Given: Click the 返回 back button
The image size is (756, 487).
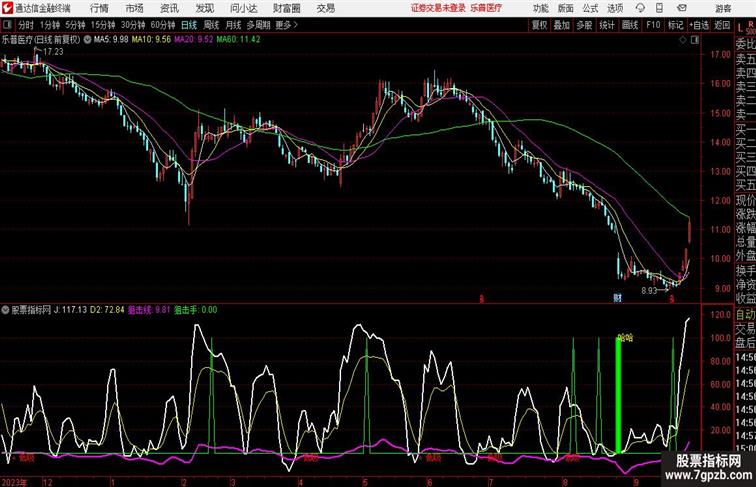Looking at the screenshot, I should [x=722, y=25].
